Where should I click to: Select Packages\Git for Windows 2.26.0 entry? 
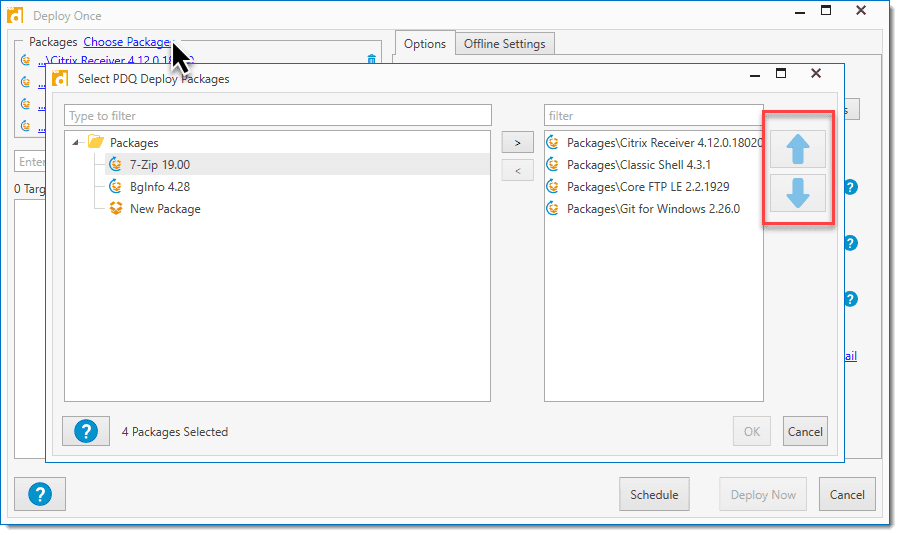click(x=654, y=209)
